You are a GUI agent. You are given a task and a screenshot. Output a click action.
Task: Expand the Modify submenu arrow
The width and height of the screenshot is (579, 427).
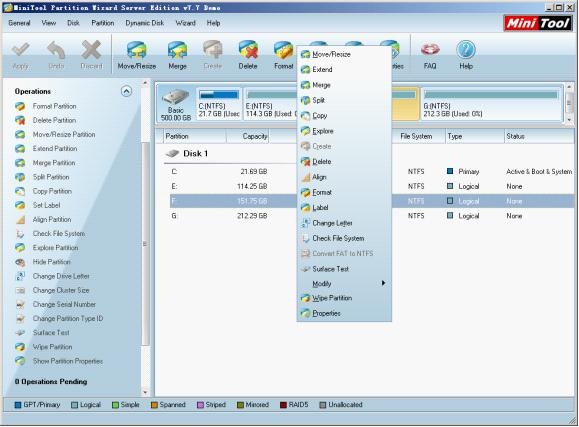click(383, 283)
